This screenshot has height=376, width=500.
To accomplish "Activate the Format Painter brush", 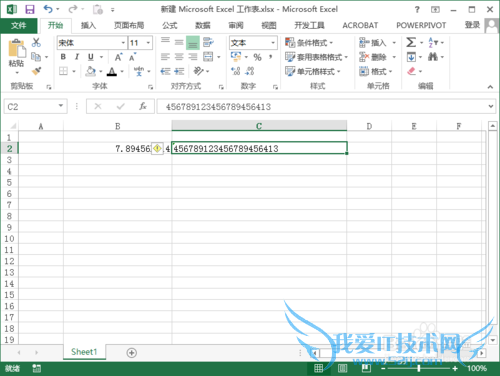I will [x=36, y=71].
